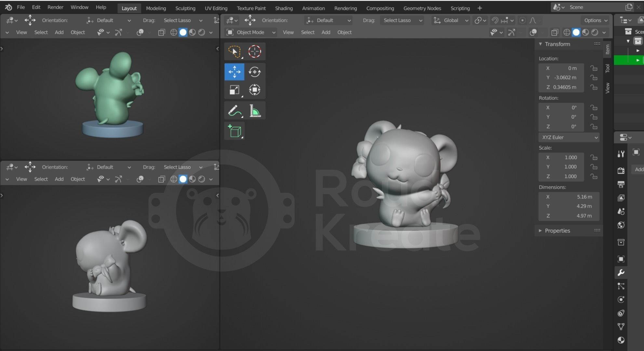Open bottom-left viewport View menu
This screenshot has width=644, height=351.
pos(21,179)
